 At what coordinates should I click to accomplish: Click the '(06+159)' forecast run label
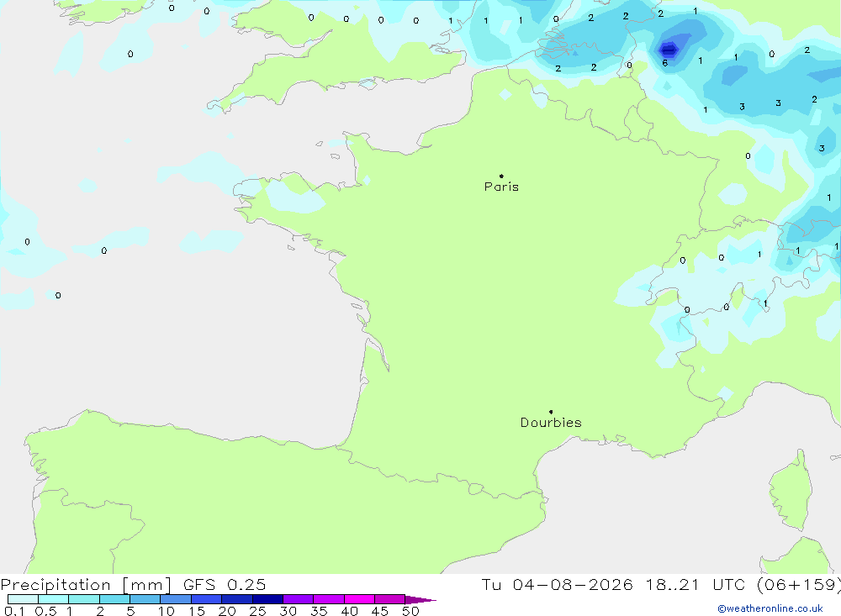799,584
